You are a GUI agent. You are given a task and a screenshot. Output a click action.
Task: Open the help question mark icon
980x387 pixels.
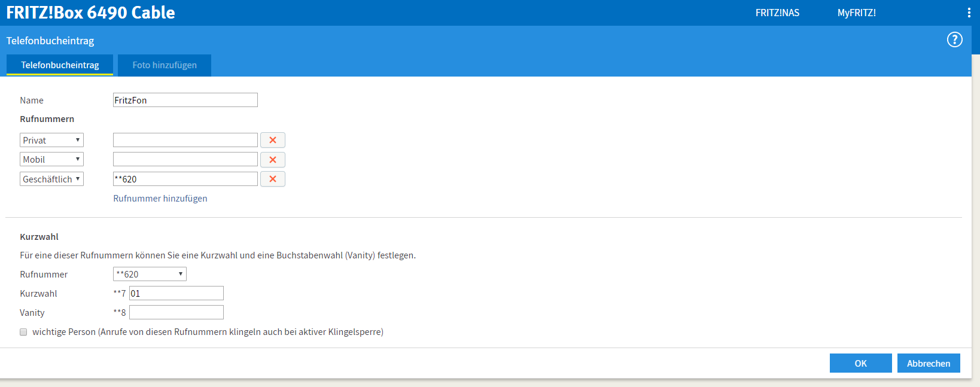click(954, 40)
